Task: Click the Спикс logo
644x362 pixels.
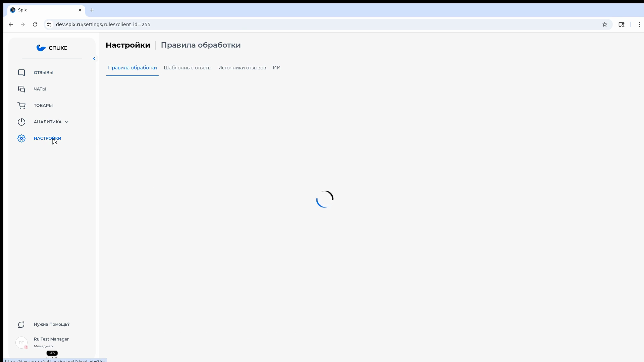Action: [x=52, y=48]
